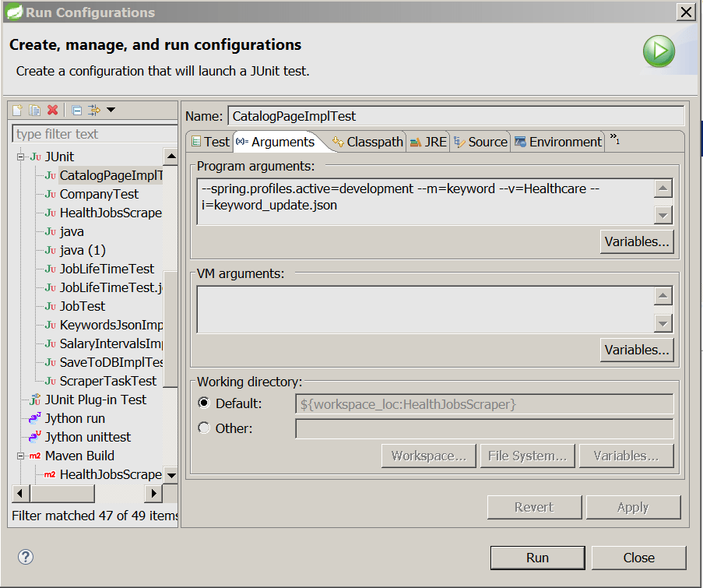Click Variables button under VM arguments
Image resolution: width=703 pixels, height=588 pixels.
pyautogui.click(x=637, y=350)
